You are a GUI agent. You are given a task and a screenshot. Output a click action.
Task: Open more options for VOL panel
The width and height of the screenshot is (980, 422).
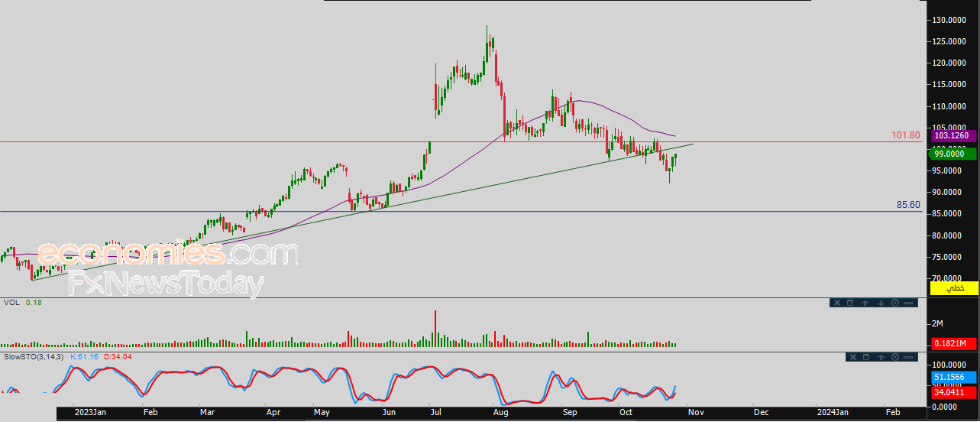click(x=908, y=303)
